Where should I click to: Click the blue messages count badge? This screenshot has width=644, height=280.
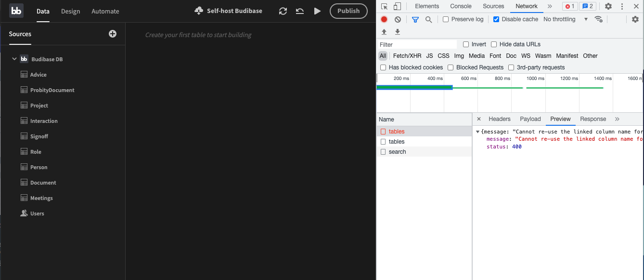coord(588,6)
